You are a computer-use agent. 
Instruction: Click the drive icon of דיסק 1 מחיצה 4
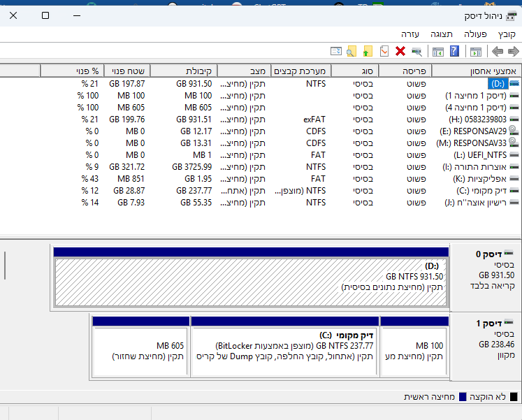(x=514, y=108)
